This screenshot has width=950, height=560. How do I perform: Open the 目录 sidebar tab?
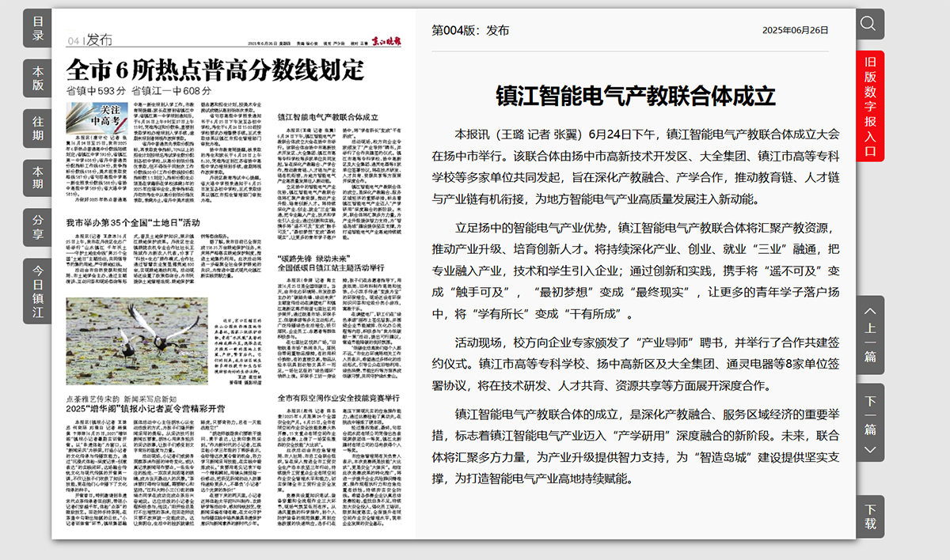pyautogui.click(x=38, y=28)
